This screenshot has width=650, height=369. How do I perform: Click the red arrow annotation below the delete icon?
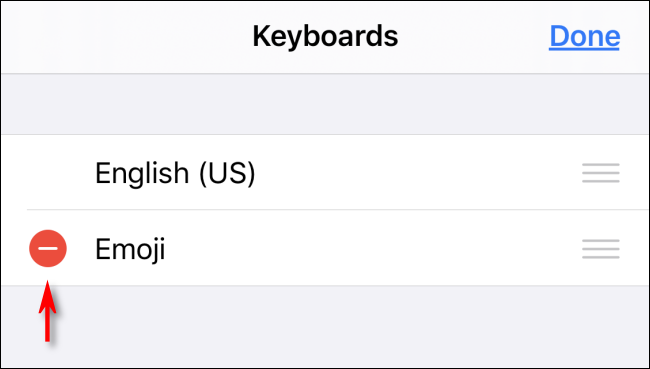click(48, 311)
